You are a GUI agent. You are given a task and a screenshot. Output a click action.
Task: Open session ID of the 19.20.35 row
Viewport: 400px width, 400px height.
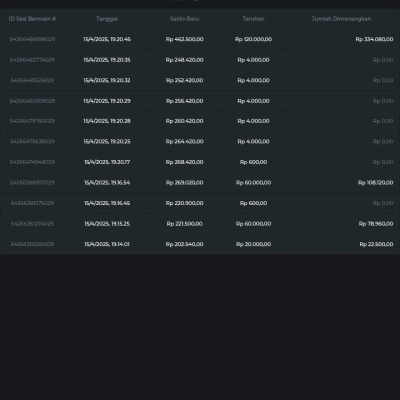pyautogui.click(x=32, y=60)
